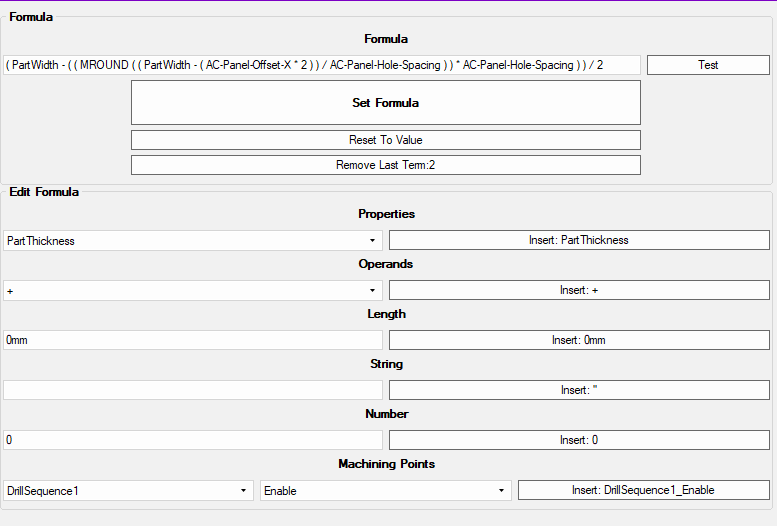
Task: Select the DrillSequence1 combo box text
Action: click(x=43, y=491)
